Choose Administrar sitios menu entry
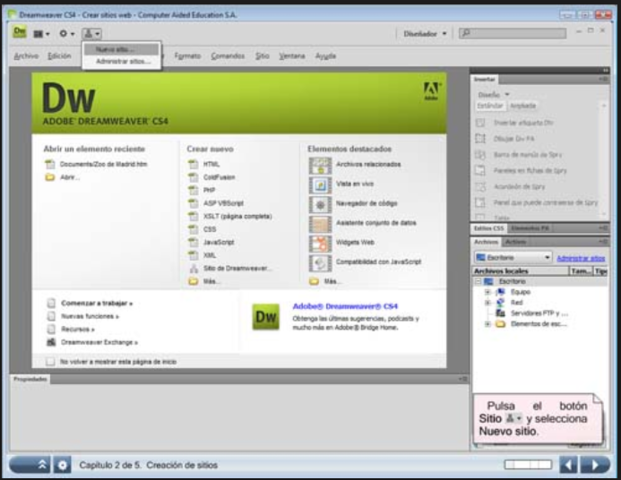 [x=123, y=61]
